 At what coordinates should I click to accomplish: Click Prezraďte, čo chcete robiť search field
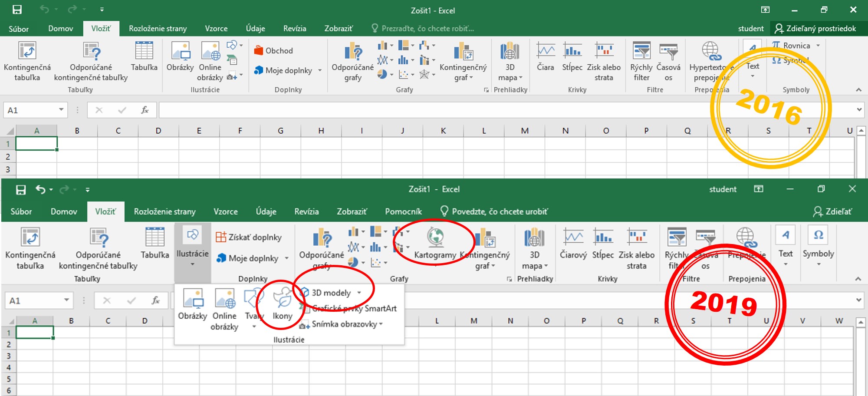click(423, 29)
